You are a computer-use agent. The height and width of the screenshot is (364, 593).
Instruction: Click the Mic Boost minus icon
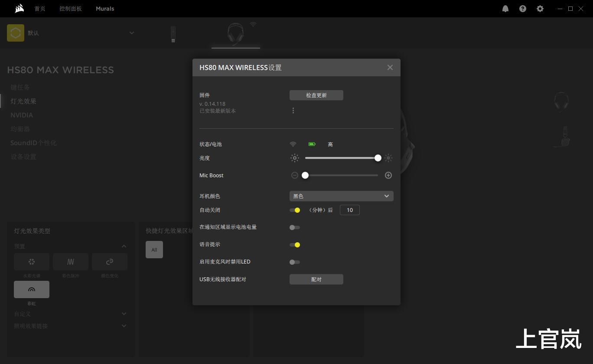[295, 175]
